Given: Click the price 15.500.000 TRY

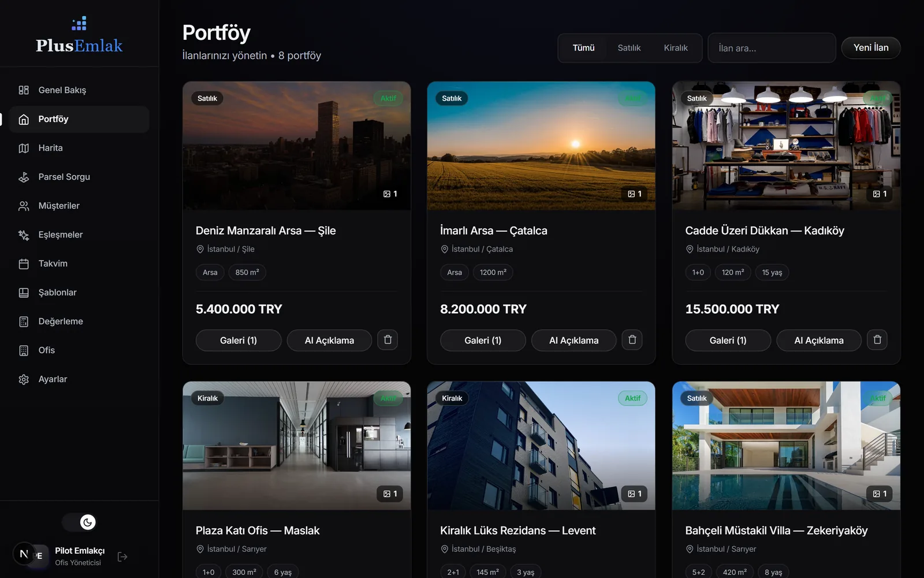Looking at the screenshot, I should coord(732,309).
